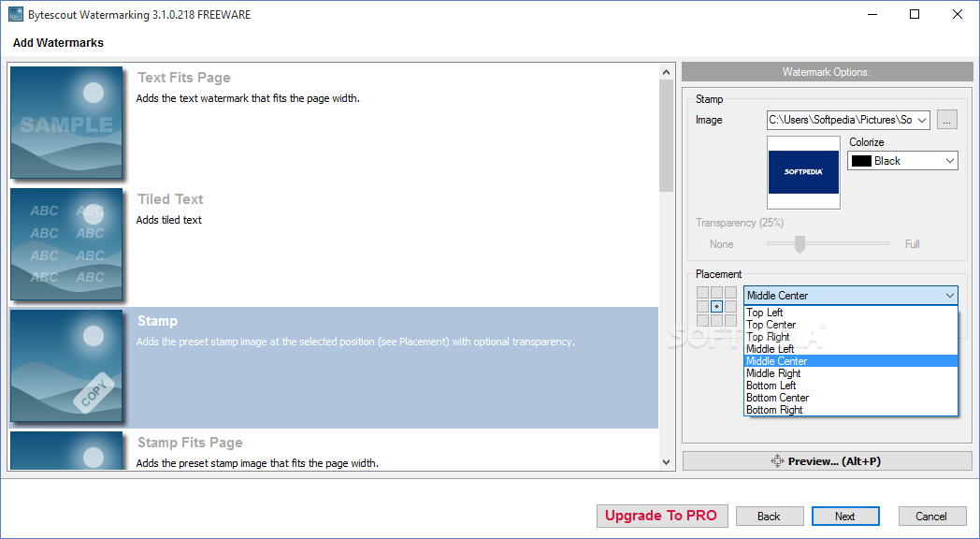Click the top-right cell of placement grid
The height and width of the screenshot is (539, 980).
[x=730, y=293]
